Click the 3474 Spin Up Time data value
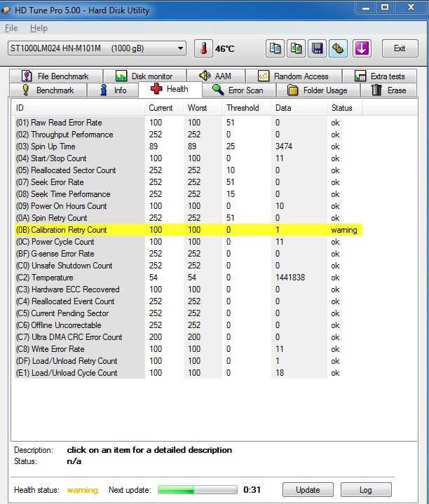 click(x=284, y=147)
